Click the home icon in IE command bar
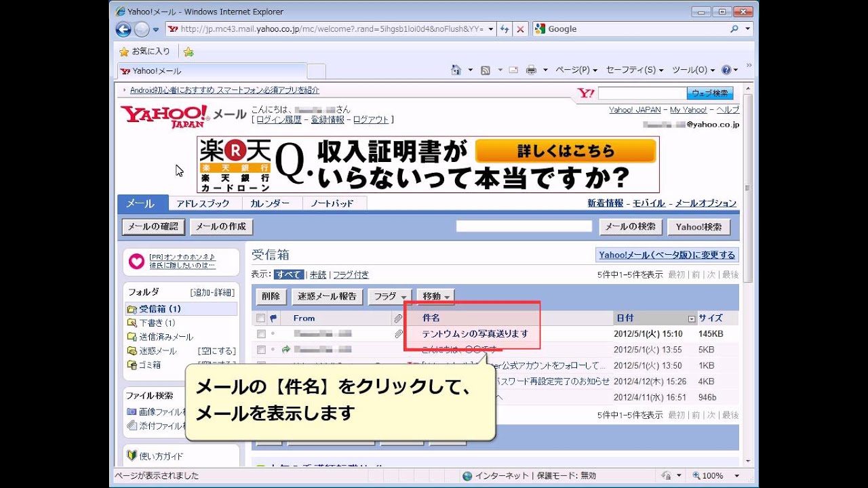 point(456,70)
